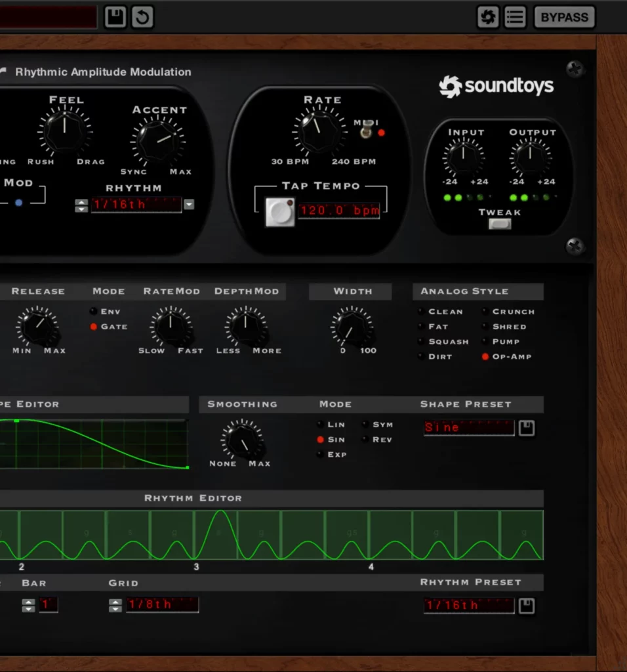Select the Env mode option
Screen dimensions: 627x672
point(94,312)
